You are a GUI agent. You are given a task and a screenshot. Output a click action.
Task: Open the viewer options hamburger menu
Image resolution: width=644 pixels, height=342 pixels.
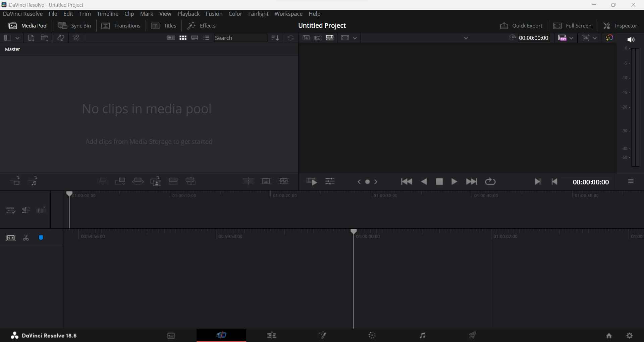tap(631, 181)
